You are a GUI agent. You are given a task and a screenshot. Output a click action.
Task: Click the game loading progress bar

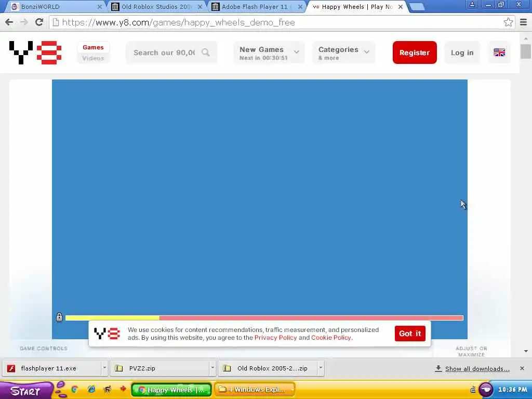click(x=264, y=318)
